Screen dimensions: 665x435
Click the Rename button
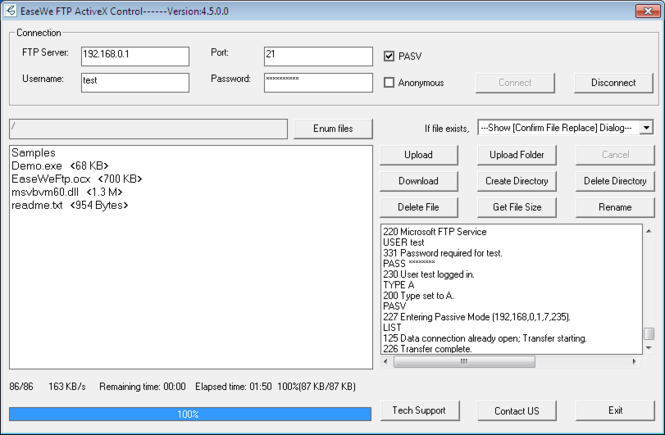[x=615, y=207]
